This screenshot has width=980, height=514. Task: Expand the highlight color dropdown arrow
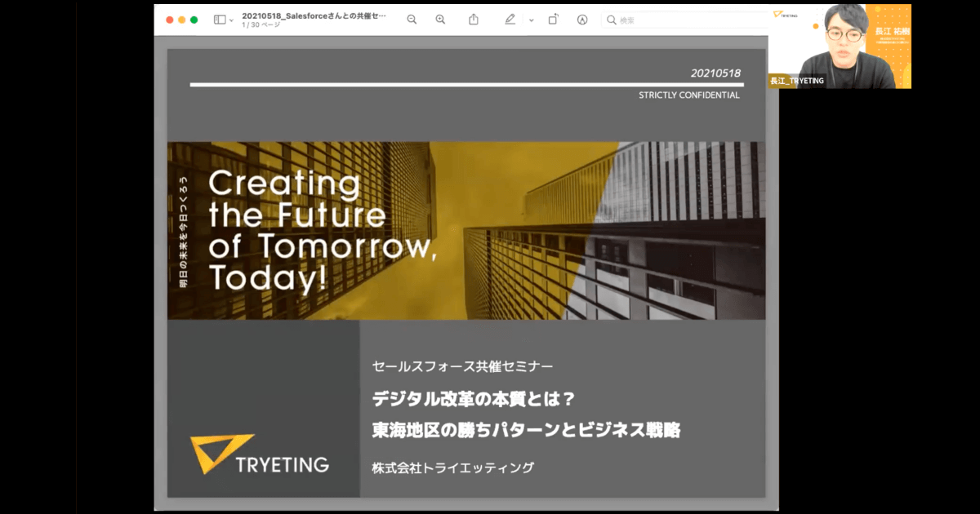(531, 20)
